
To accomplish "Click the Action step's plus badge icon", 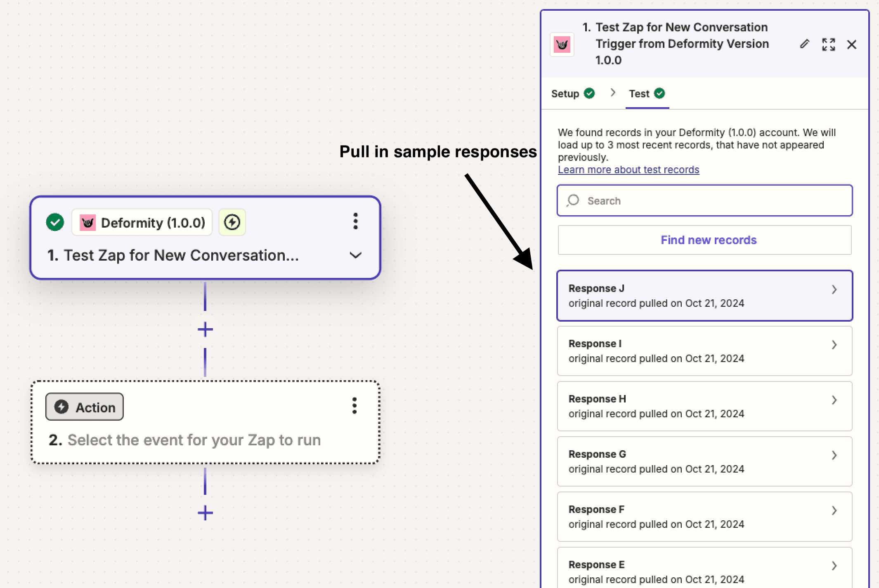I will pos(61,407).
